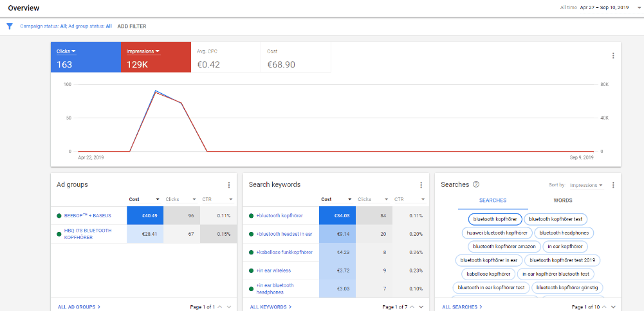The width and height of the screenshot is (644, 311).
Task: Open +kabellose funkkopfhörer keyword
Action: pyautogui.click(x=284, y=253)
